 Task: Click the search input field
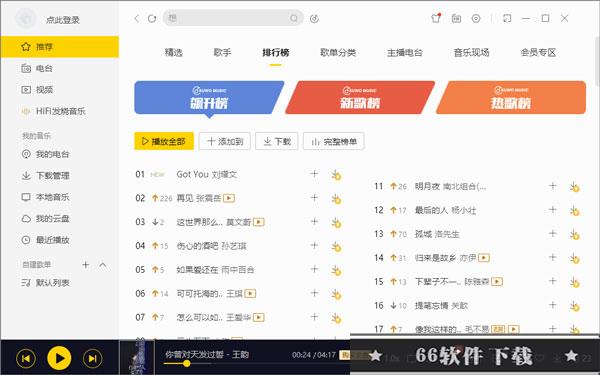point(233,18)
